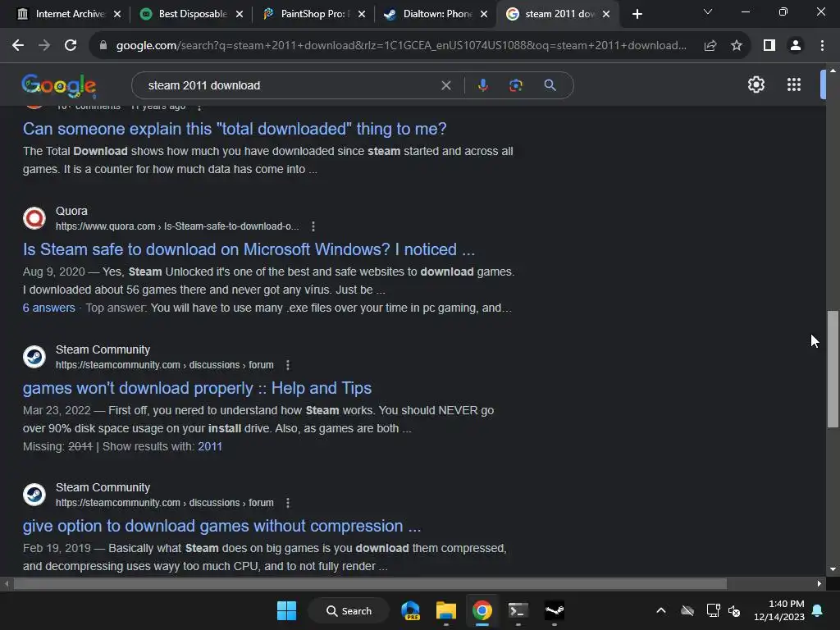
Task: Expand Chrome tab search chevron
Action: tap(708, 11)
